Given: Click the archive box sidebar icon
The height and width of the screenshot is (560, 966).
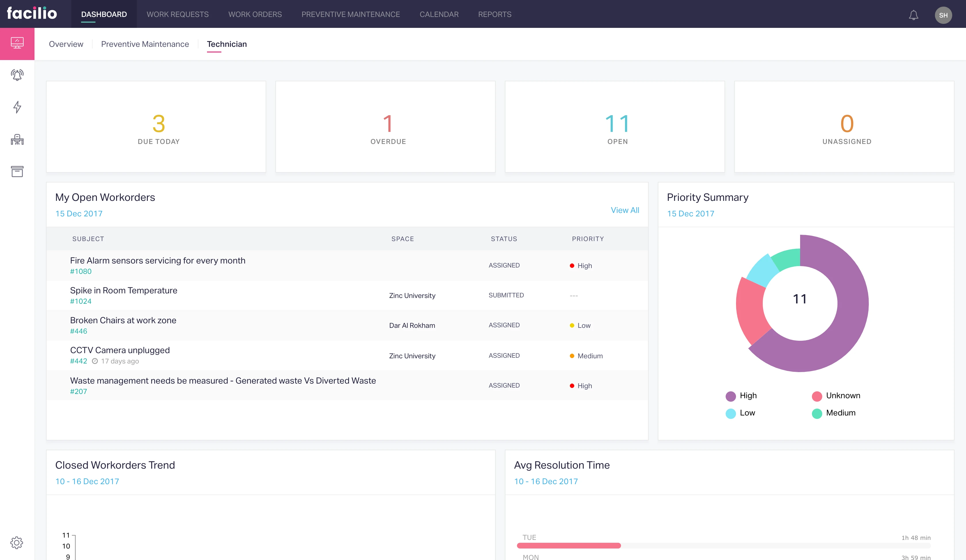Looking at the screenshot, I should 17,171.
